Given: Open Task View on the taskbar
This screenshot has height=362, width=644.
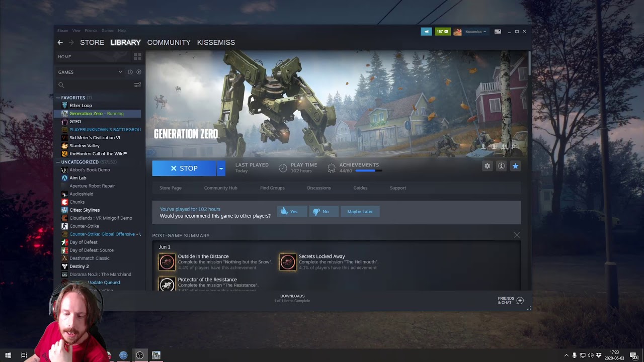Looking at the screenshot, I should [24, 355].
